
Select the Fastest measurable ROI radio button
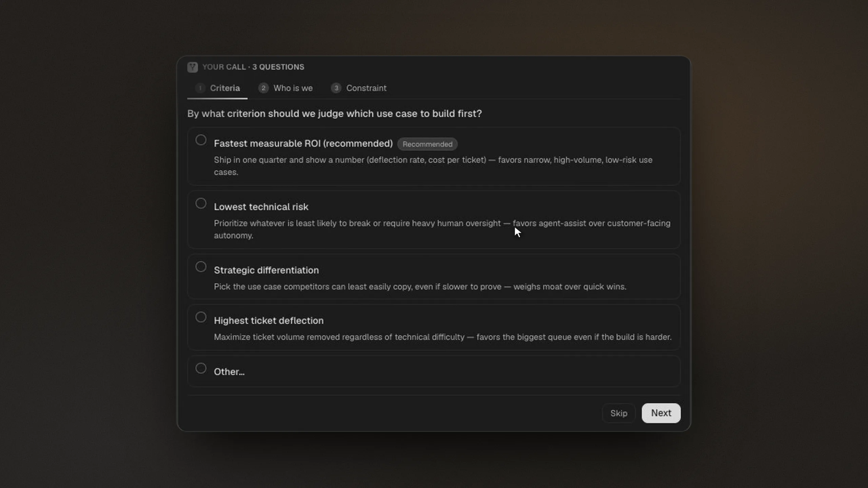click(201, 140)
